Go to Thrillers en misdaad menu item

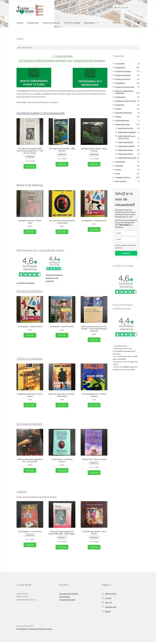tap(72, 23)
